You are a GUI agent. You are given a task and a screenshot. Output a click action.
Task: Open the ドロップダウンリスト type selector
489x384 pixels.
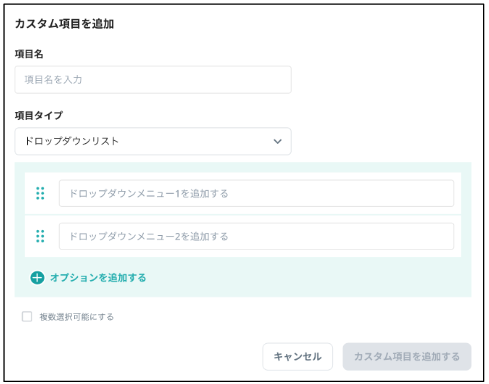[153, 141]
